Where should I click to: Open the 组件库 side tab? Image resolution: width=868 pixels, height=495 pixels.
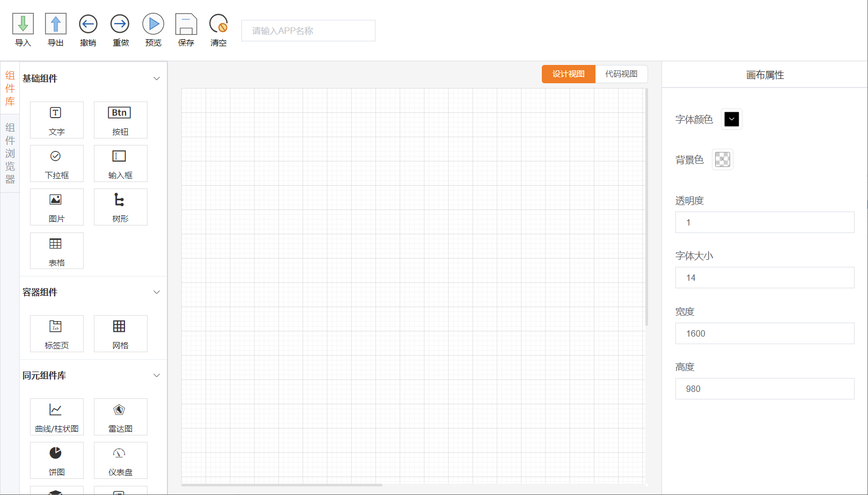pyautogui.click(x=10, y=89)
